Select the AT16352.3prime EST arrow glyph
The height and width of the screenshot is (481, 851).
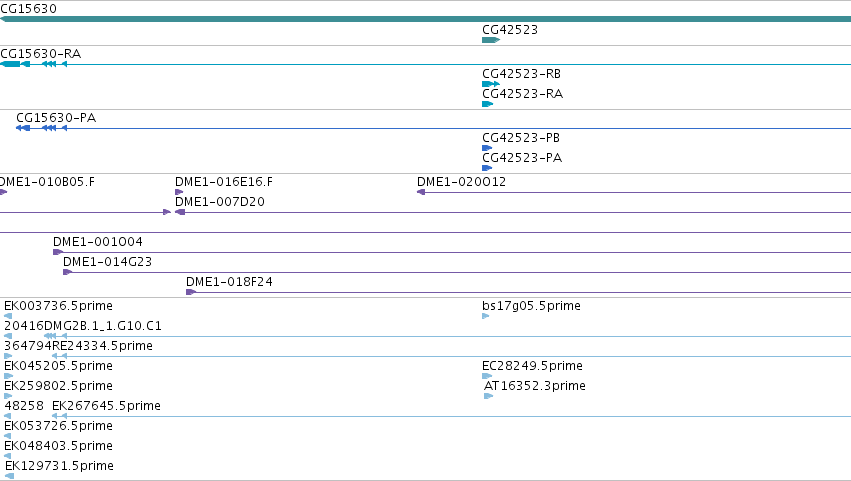488,396
